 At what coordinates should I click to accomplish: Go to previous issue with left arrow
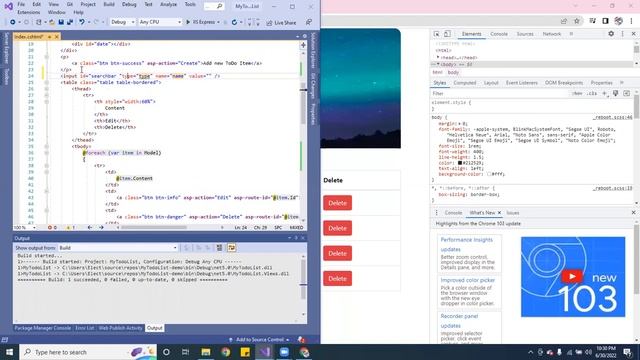(x=90, y=227)
